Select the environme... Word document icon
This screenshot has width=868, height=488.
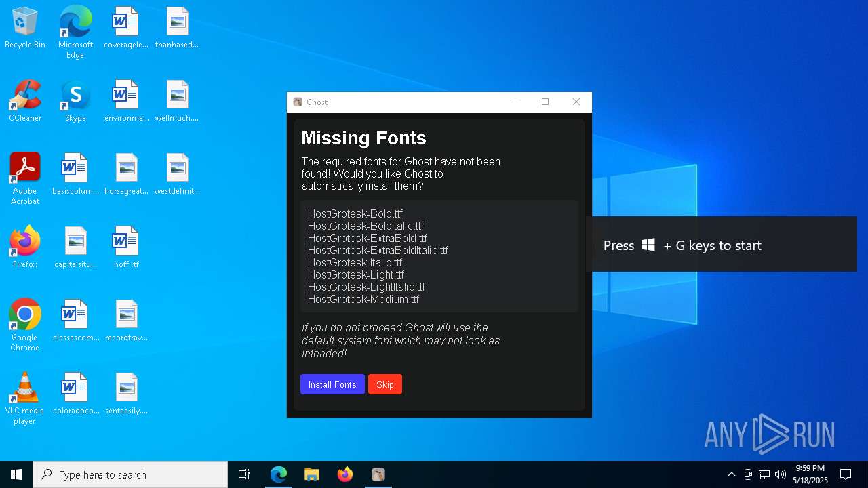[x=126, y=102]
